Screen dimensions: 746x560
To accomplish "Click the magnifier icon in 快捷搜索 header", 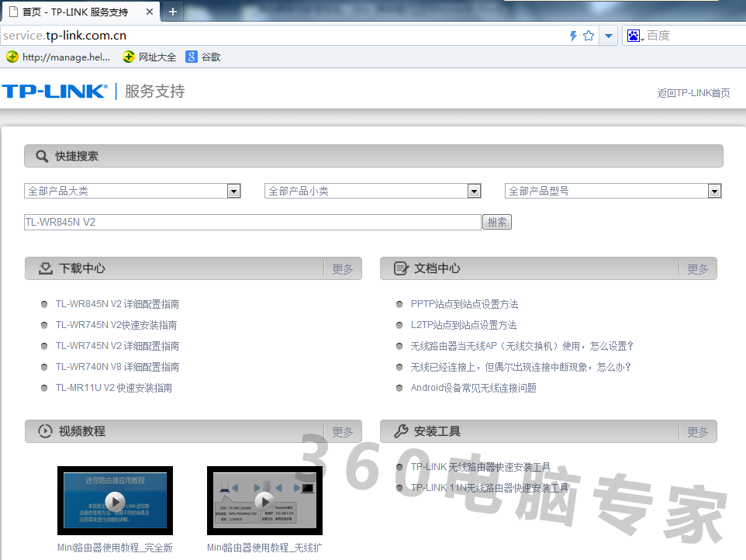I will 42,156.
